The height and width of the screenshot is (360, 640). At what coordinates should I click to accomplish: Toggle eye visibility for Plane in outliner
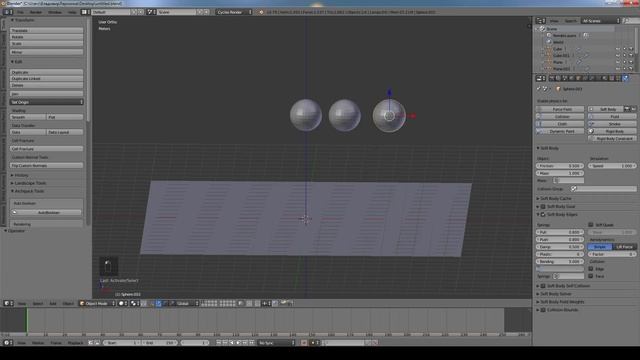(618, 62)
